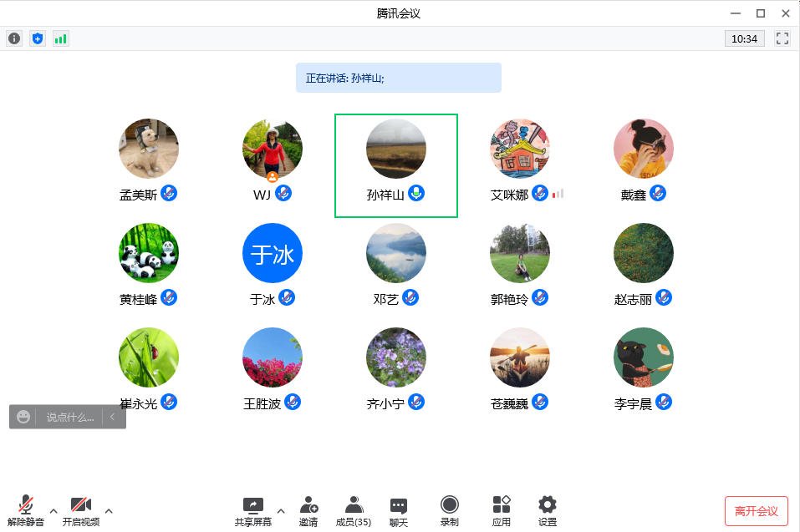Select 孙祥山's avatar thumbnail

pos(396,149)
